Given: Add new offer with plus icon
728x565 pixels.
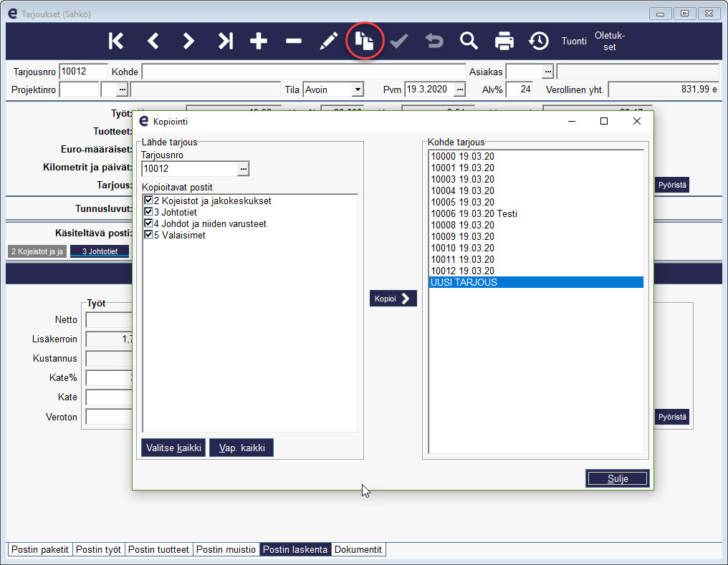Looking at the screenshot, I should pos(259,42).
